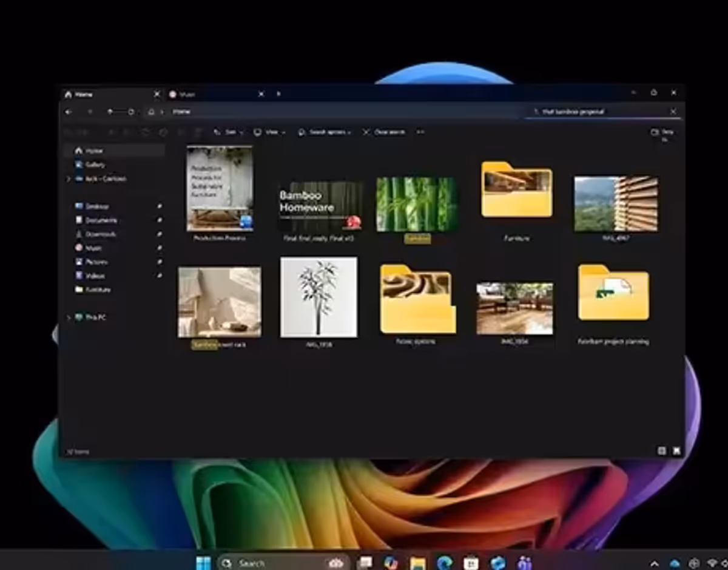Viewport: 728px width, 570px height.
Task: Select the folder with wavy wood preview
Action: click(x=417, y=298)
